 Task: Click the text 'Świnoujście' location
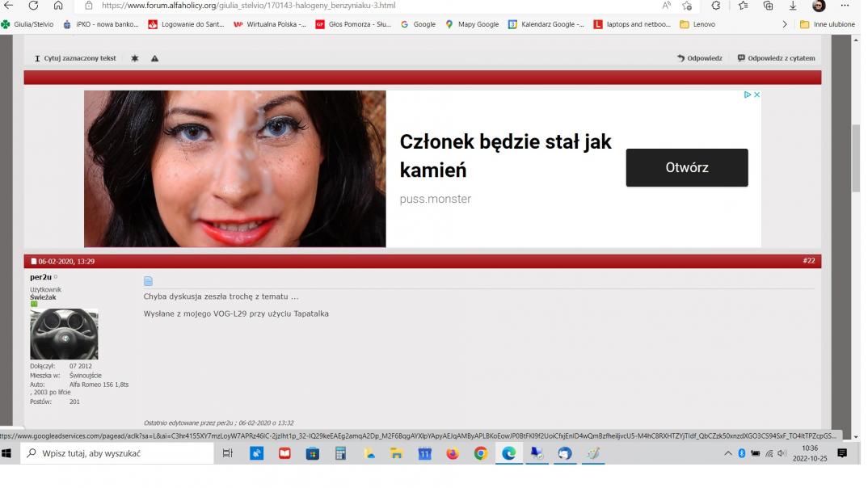click(85, 376)
